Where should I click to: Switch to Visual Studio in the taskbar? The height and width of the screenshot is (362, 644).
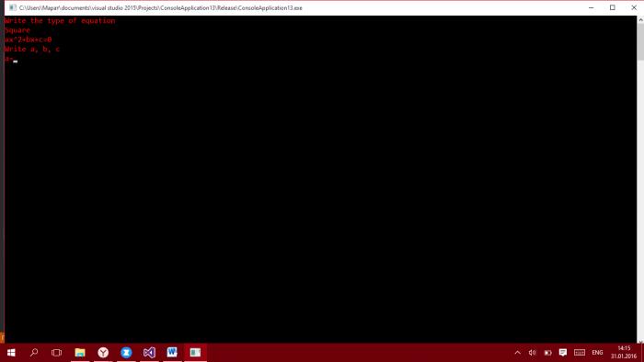tap(149, 353)
